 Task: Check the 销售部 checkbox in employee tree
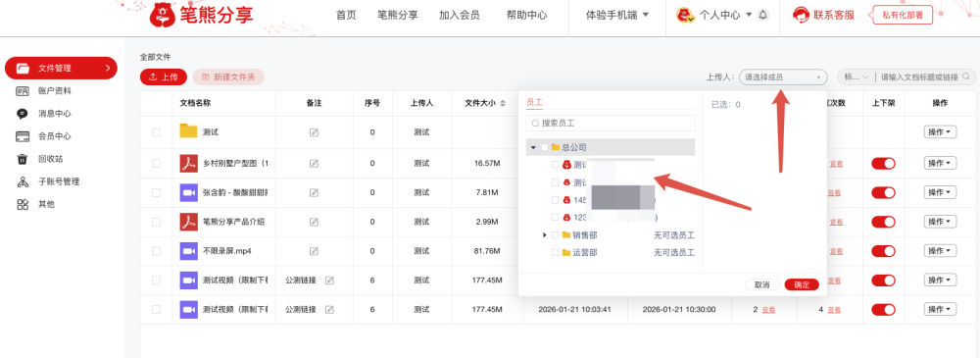pos(555,234)
